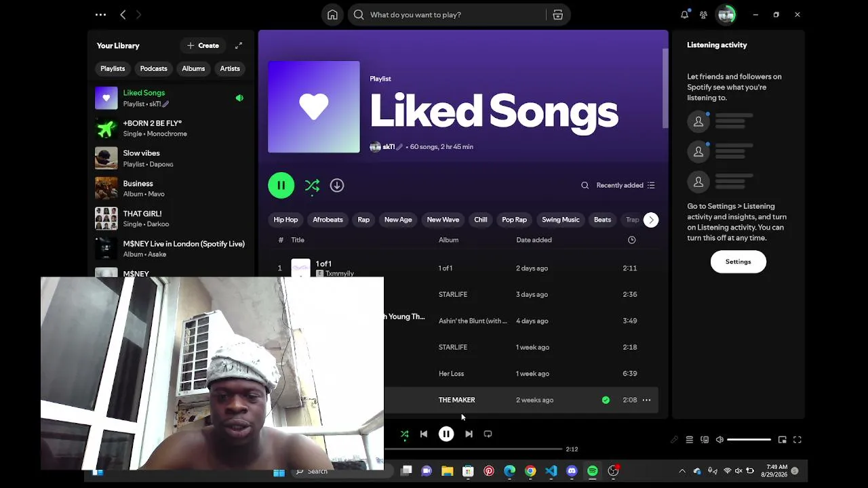Open the three-dots app menu at top left
This screenshot has height=488, width=868.
100,15
